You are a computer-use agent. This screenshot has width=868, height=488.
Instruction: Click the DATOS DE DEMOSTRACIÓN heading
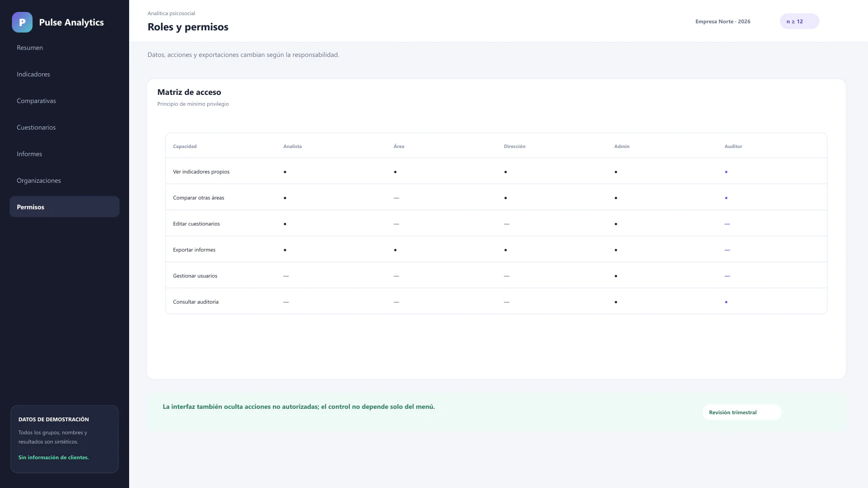(54, 420)
